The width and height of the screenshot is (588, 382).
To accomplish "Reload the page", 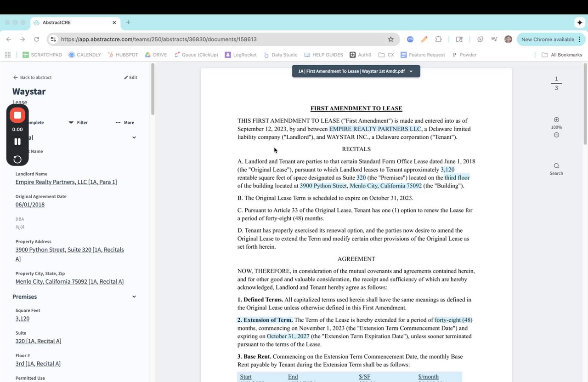I will click(36, 40).
